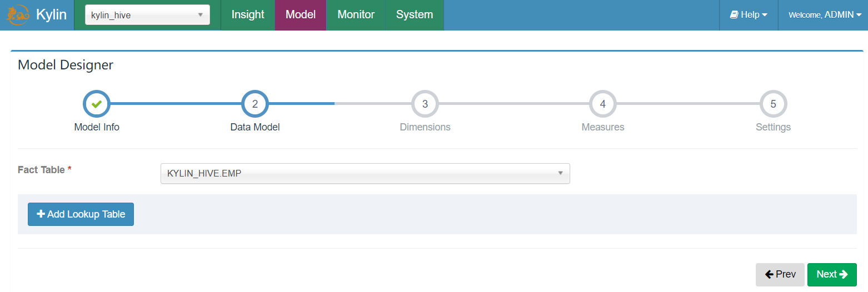Viewport: 868px width, 292px height.
Task: Go to step 4 Measures circle
Action: pyautogui.click(x=603, y=104)
